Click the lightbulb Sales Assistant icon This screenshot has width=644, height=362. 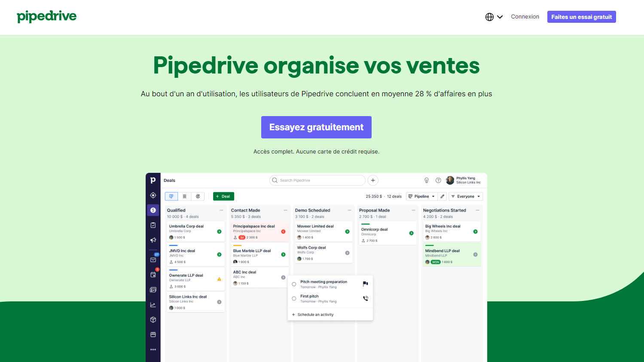427,181
